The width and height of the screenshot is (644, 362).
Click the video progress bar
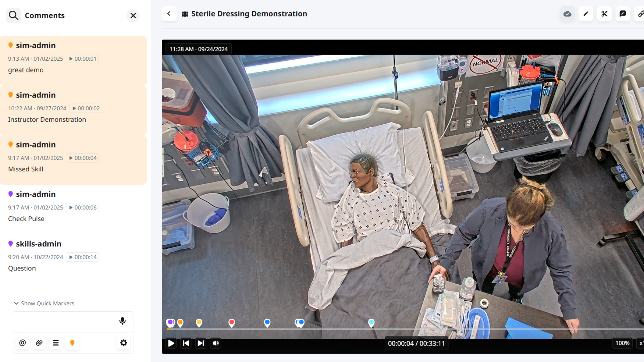[x=405, y=329]
